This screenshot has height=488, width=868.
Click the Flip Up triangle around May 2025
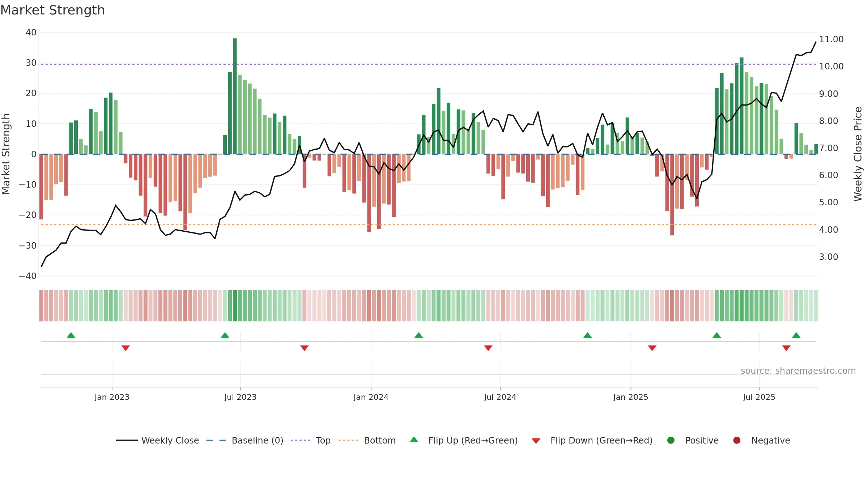717,335
